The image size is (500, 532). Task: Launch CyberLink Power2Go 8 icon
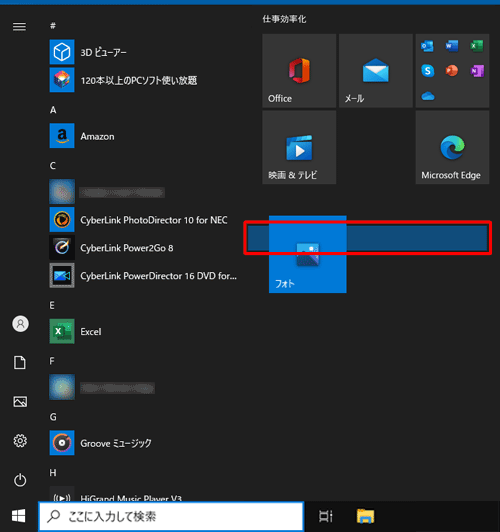click(x=62, y=247)
